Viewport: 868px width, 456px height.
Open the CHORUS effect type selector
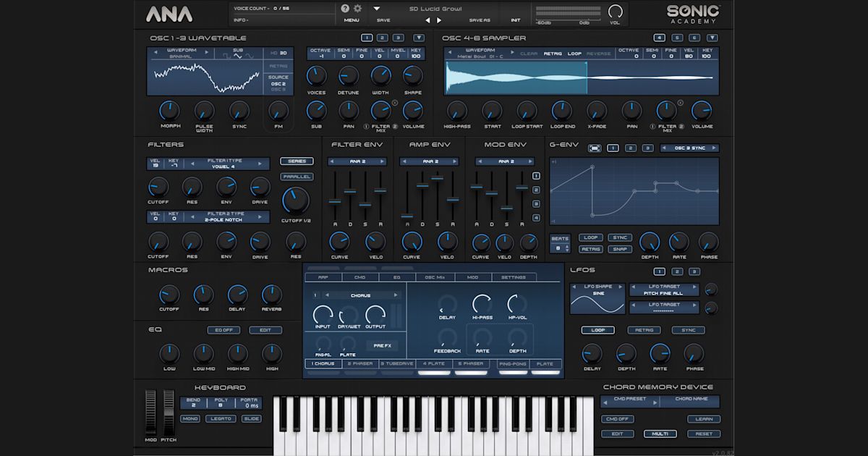tap(361, 295)
